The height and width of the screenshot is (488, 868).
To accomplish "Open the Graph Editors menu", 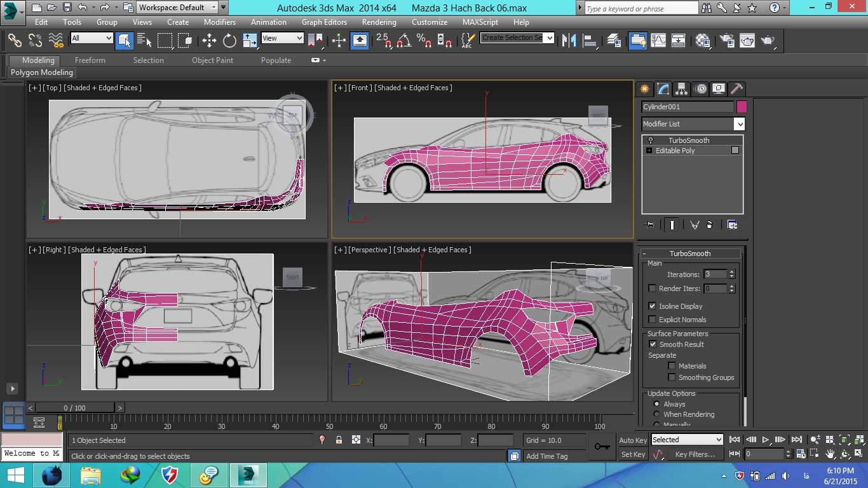I will (324, 22).
